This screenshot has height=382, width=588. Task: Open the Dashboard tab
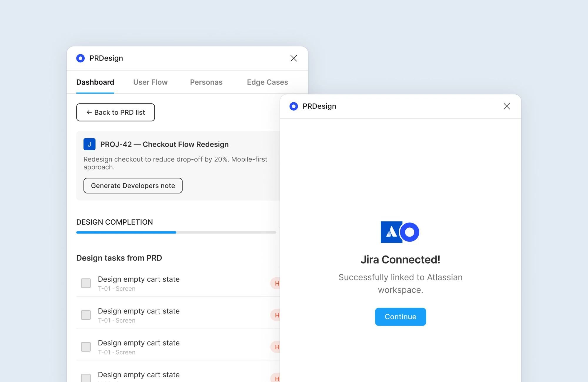[95, 82]
